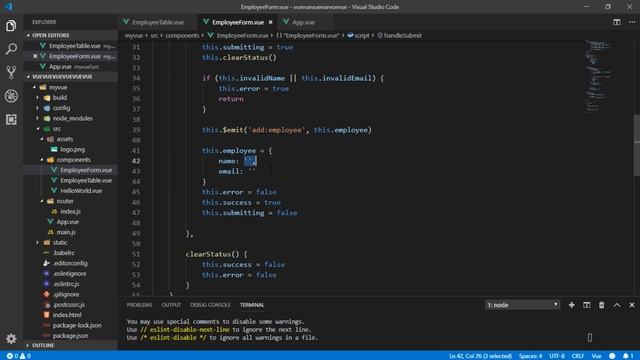This screenshot has width=640, height=360.
Task: Open package-lock.json file
Action: tap(77, 325)
